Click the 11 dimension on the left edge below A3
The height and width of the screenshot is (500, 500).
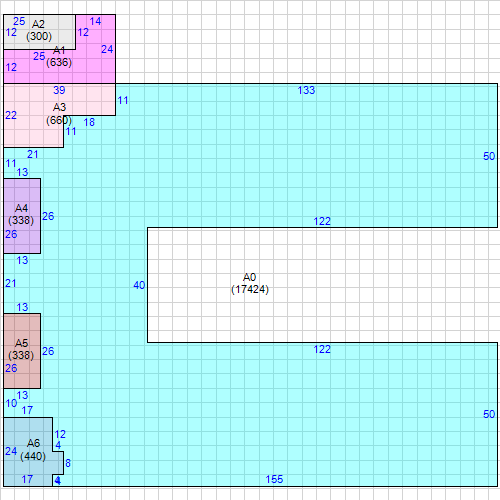click(x=11, y=163)
